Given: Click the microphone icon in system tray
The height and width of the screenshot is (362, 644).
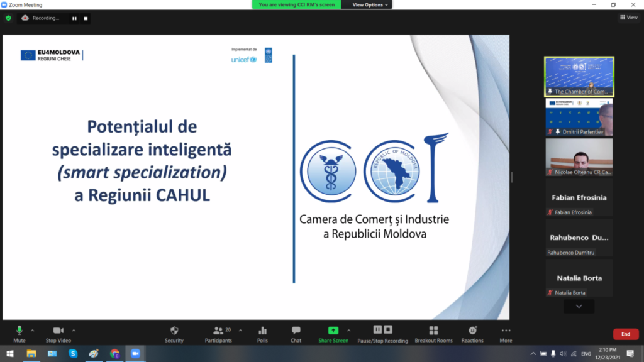Looking at the screenshot, I should pyautogui.click(x=553, y=354).
